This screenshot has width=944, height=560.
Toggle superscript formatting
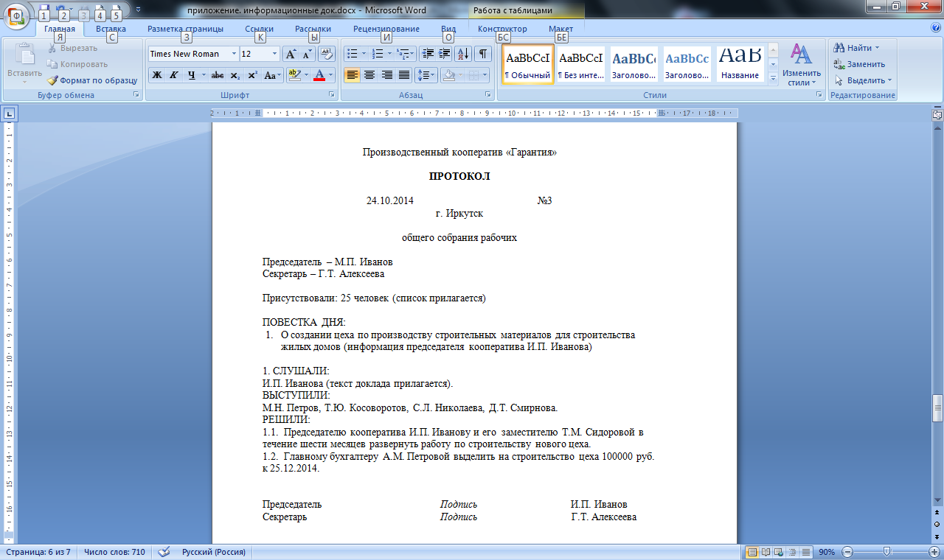point(252,75)
